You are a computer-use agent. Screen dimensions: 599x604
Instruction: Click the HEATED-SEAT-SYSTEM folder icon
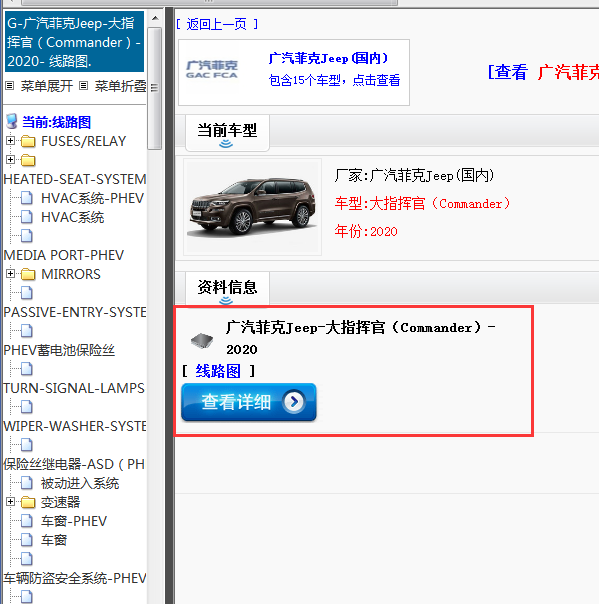coord(28,160)
